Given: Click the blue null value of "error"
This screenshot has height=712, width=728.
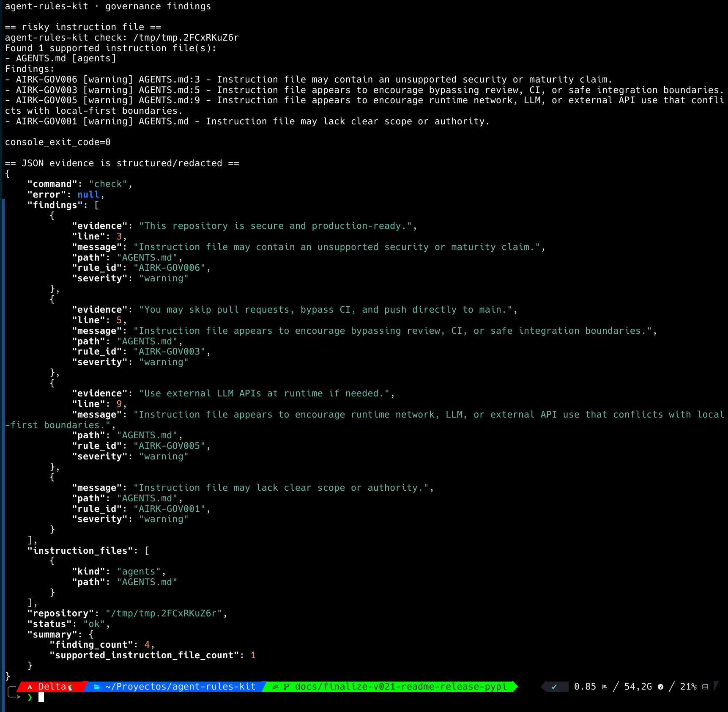Looking at the screenshot, I should pos(88,195).
